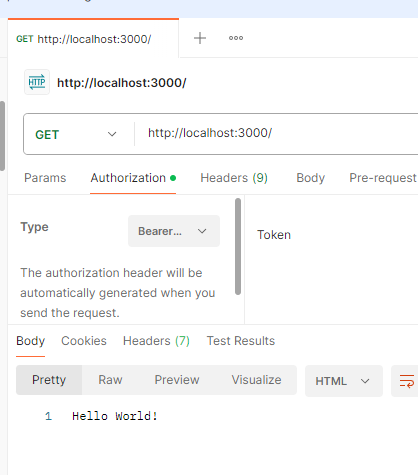
Task: Open the response Headers (7) tab
Action: tap(156, 341)
